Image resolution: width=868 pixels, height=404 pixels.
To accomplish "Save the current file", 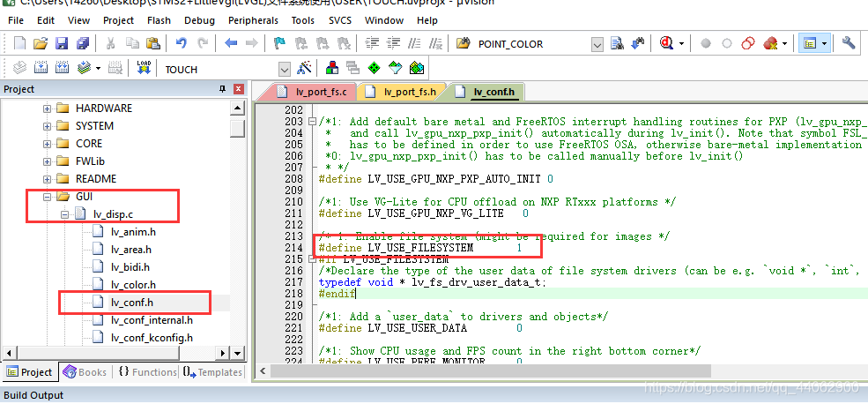I will (62, 44).
